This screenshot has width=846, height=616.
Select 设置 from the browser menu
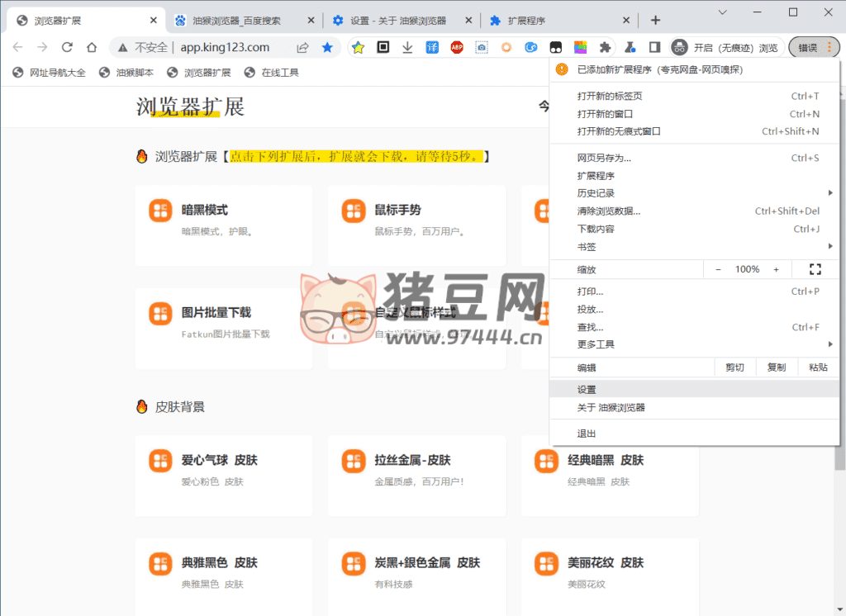(x=587, y=389)
